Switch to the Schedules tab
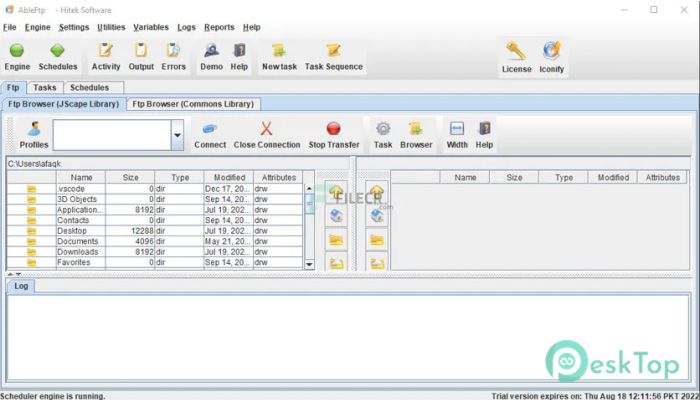 (94, 88)
